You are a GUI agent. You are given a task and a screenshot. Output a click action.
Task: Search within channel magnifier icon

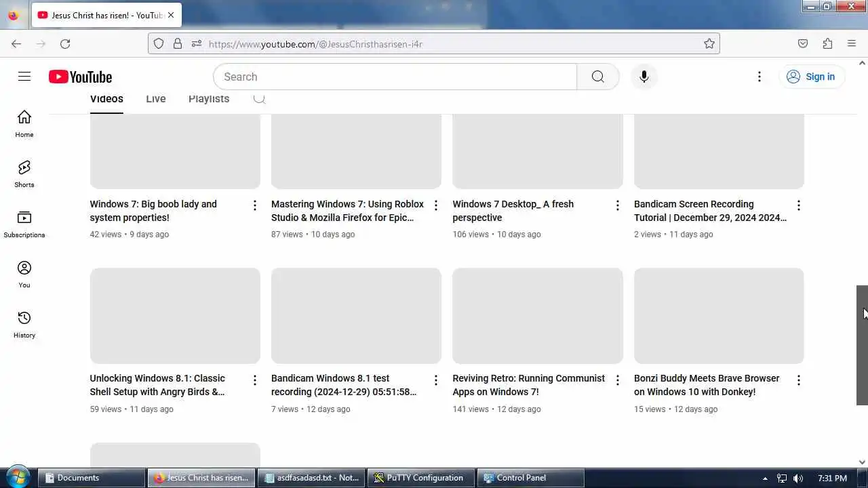[x=259, y=99]
